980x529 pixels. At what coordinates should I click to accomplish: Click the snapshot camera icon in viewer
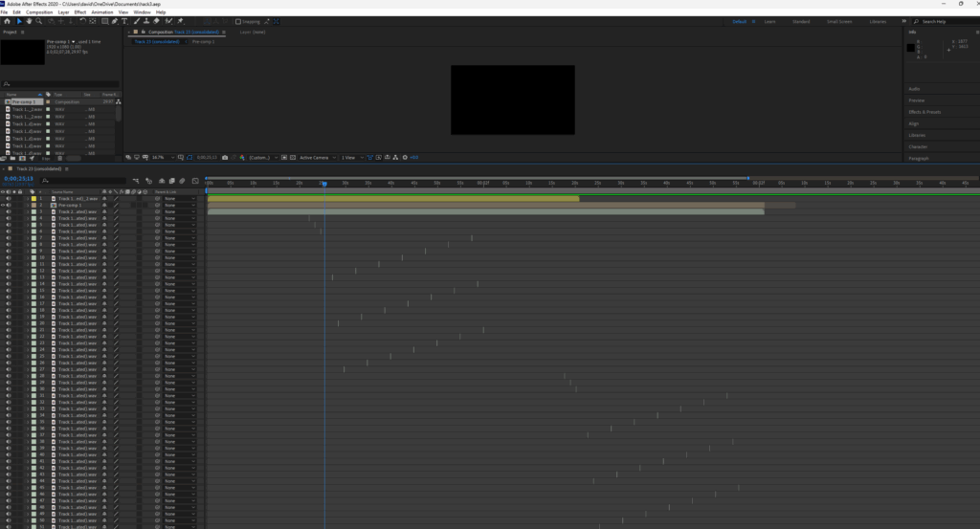point(225,158)
